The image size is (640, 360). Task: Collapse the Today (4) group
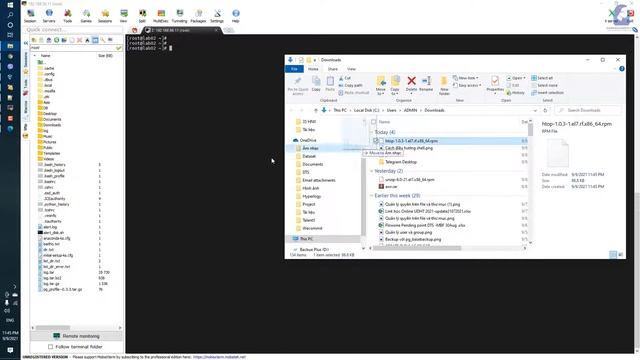coord(371,132)
